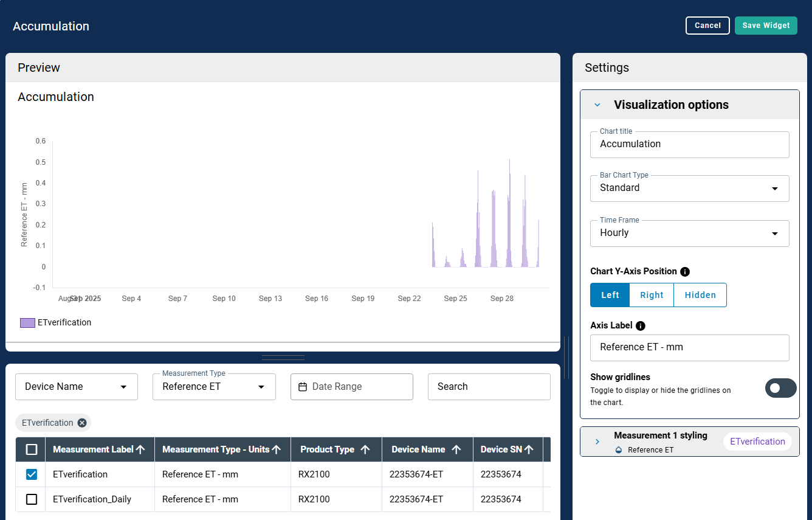Image resolution: width=812 pixels, height=520 pixels.
Task: Set Y-axis position to Hidden
Action: coord(700,295)
